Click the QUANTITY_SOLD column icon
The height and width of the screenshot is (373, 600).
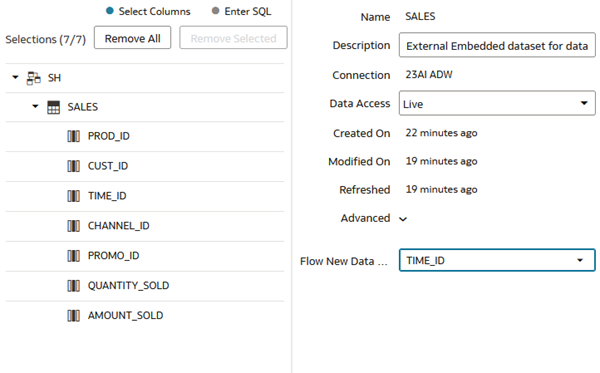pos(73,285)
